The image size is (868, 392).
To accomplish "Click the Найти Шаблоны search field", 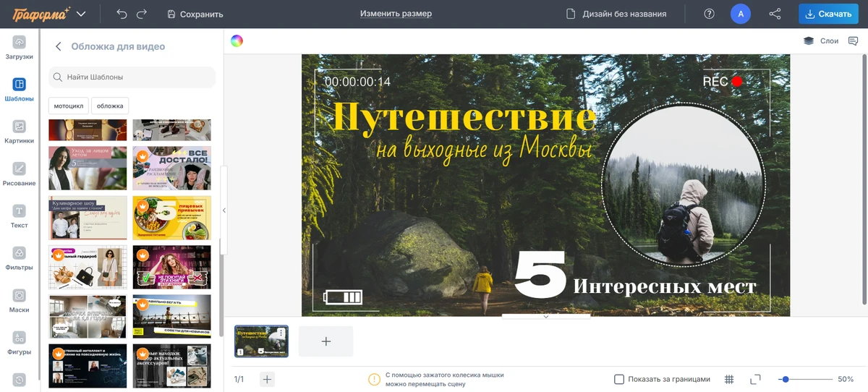I will click(132, 77).
